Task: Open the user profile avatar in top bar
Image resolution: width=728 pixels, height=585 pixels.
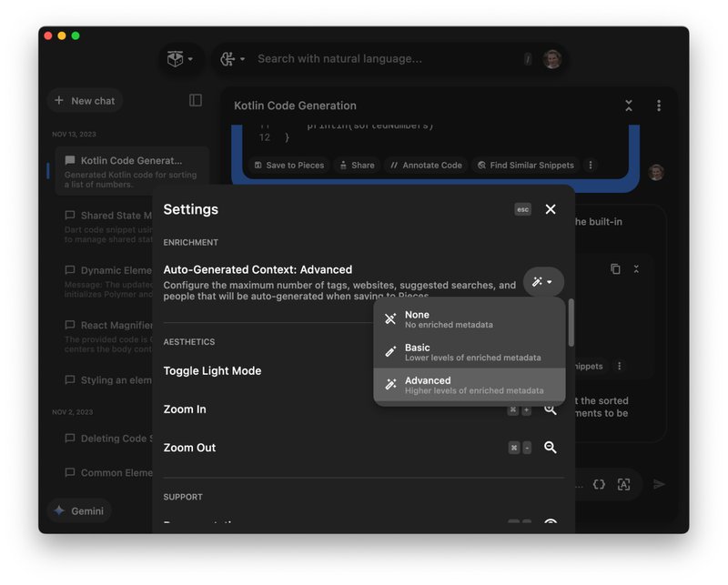Action: 552,59
